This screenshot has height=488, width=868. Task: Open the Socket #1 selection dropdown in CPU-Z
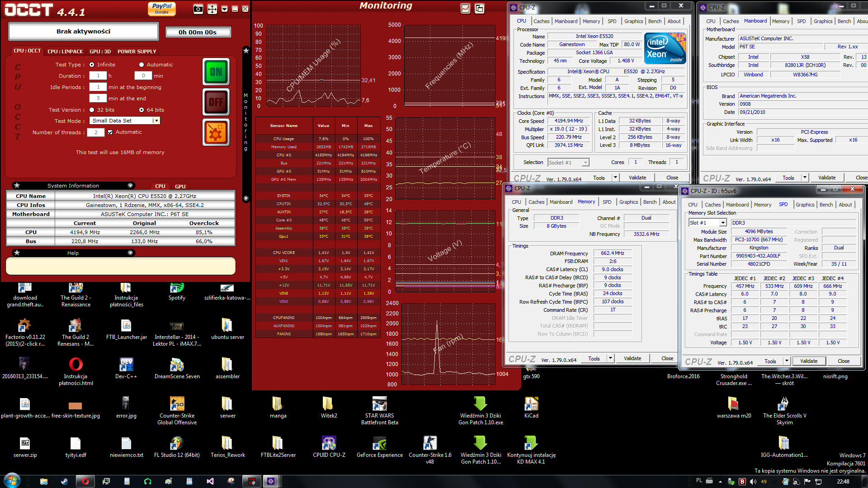(x=585, y=163)
